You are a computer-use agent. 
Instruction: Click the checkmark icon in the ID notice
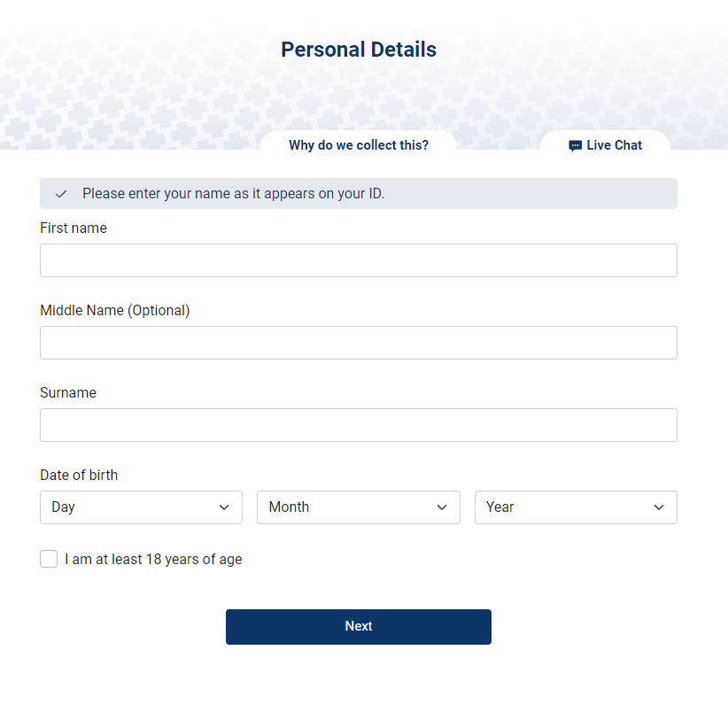[61, 194]
